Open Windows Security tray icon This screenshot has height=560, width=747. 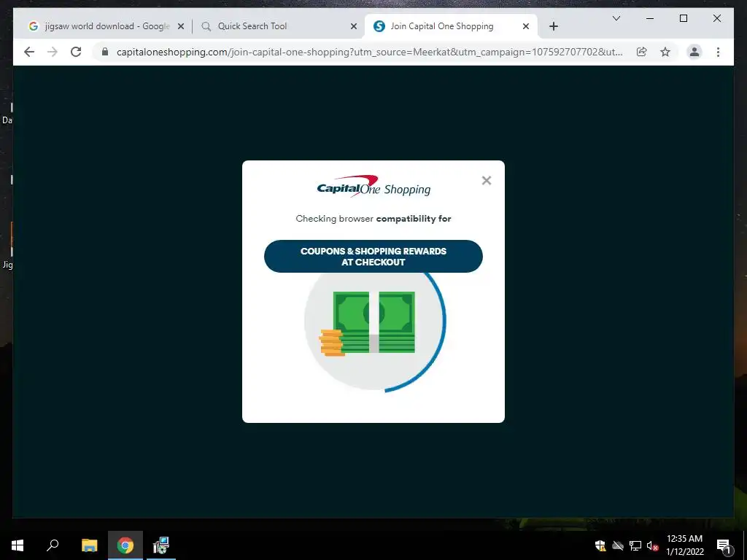600,545
